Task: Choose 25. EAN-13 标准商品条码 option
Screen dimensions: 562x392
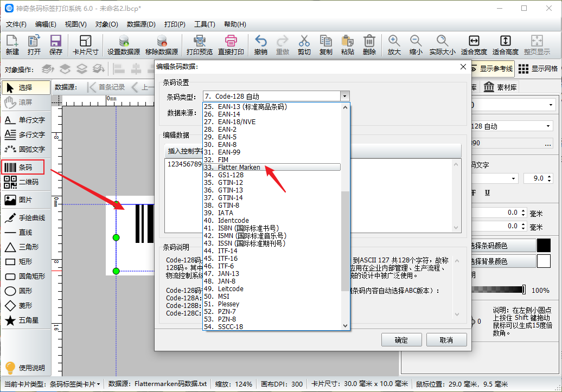Action: pyautogui.click(x=272, y=107)
